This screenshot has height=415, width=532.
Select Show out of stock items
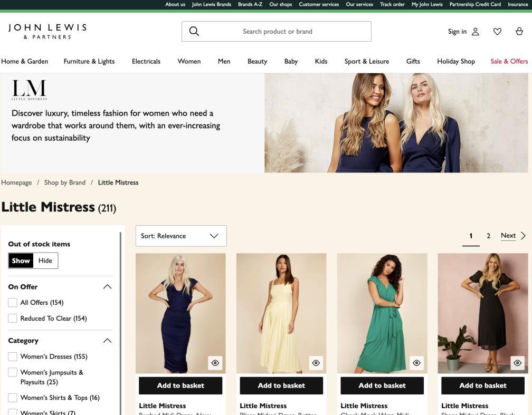pyautogui.click(x=21, y=260)
